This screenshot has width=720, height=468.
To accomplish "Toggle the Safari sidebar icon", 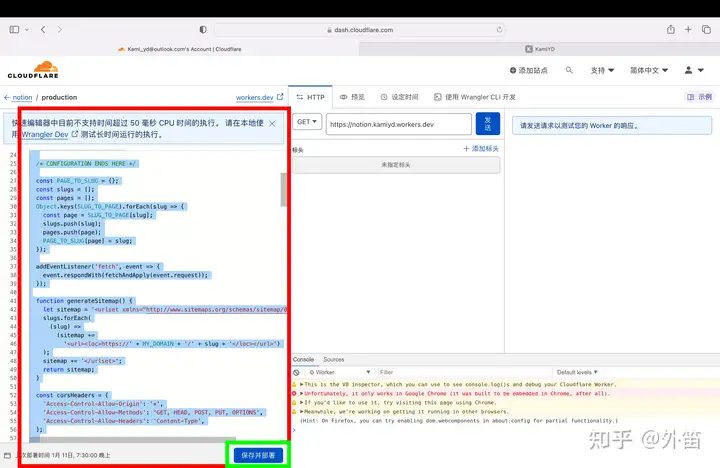I will 14,30.
